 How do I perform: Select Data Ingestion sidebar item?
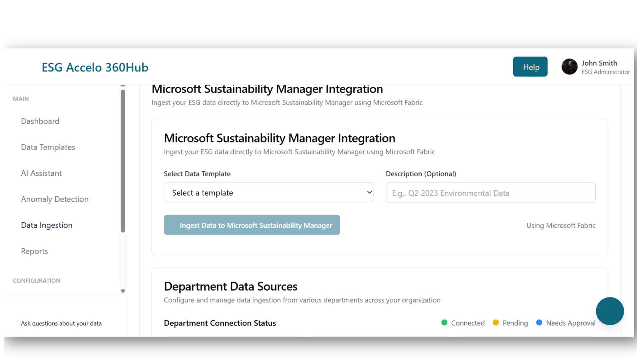47,225
